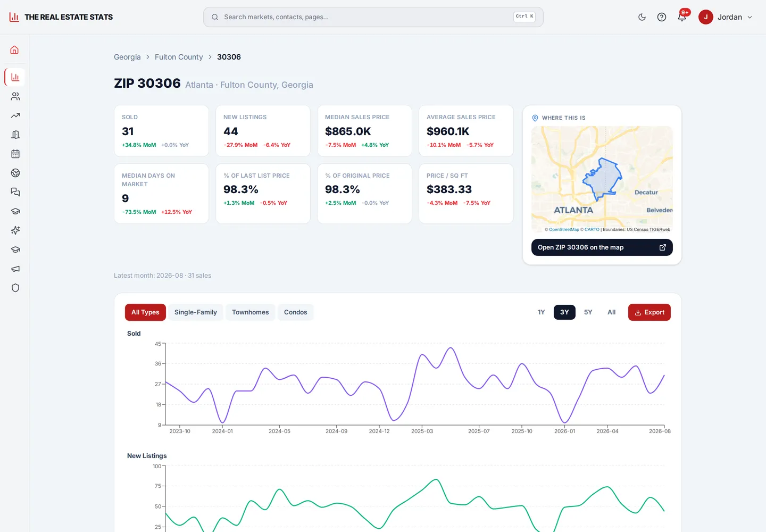Go to the Home page in the sidebar
The image size is (766, 532).
pos(15,50)
